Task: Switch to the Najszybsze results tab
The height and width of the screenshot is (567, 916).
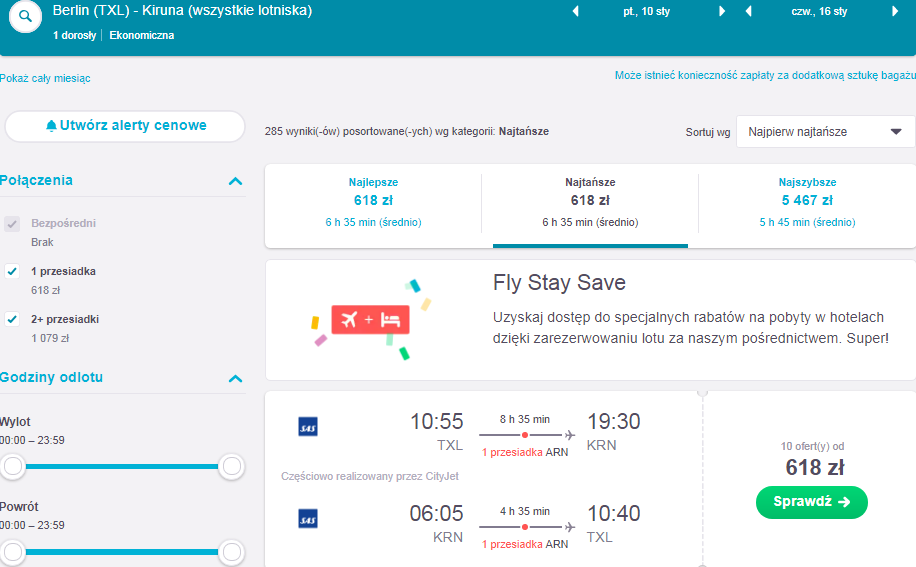Action: [x=807, y=203]
